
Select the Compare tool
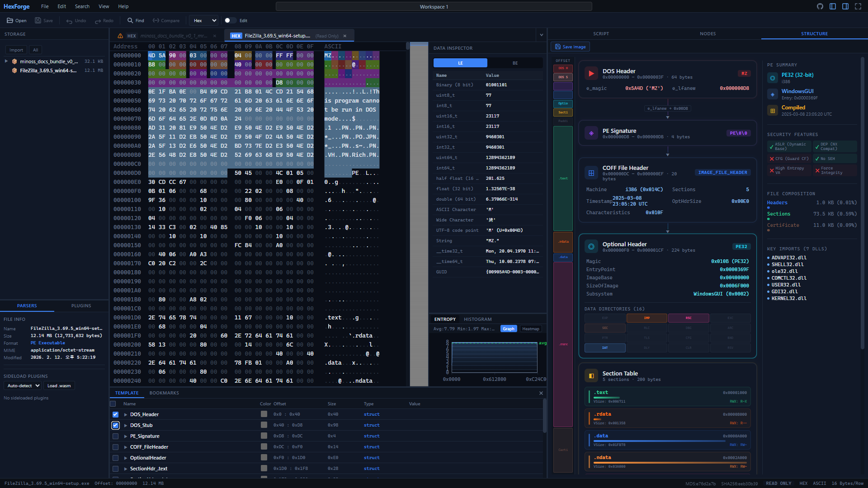click(166, 20)
